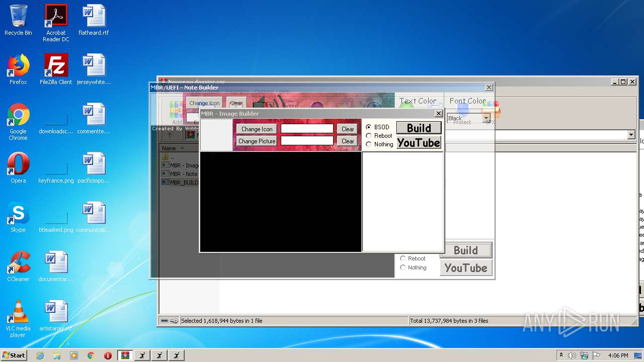Expand the Font Color dropdown showing Black
Image resolution: width=644 pixels, height=362 pixels.
[x=487, y=118]
